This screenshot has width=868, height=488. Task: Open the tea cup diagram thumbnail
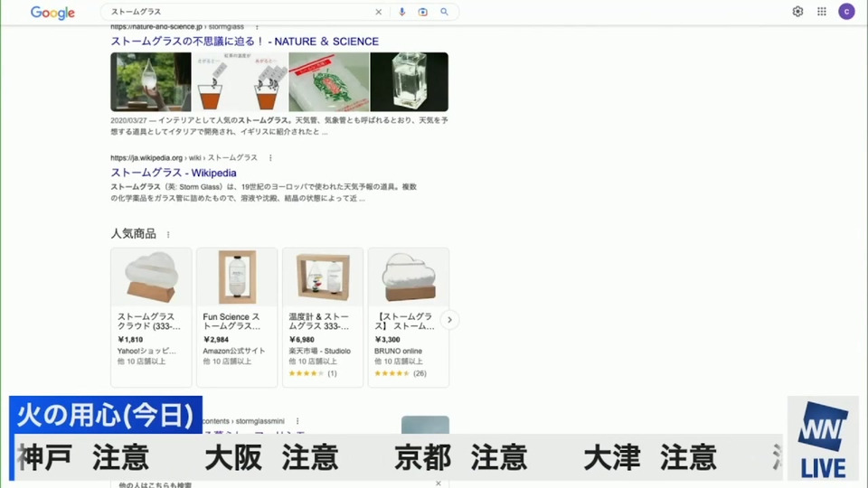point(240,82)
